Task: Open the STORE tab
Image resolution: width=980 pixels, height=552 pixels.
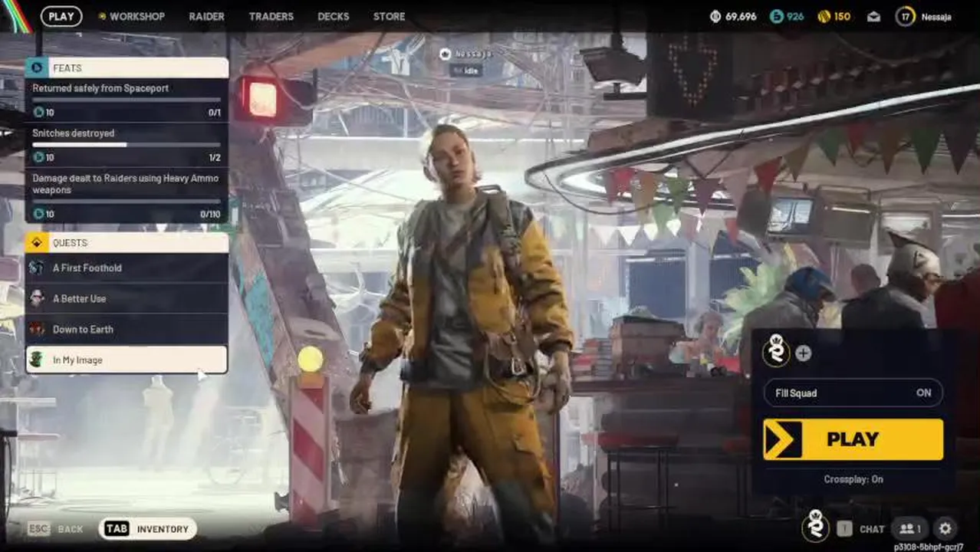Action: click(x=390, y=16)
